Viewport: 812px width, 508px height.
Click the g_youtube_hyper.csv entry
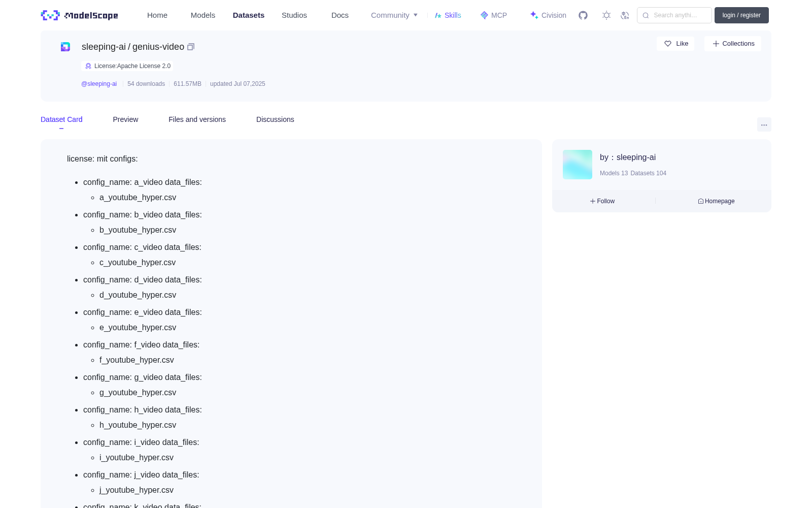[x=138, y=393]
